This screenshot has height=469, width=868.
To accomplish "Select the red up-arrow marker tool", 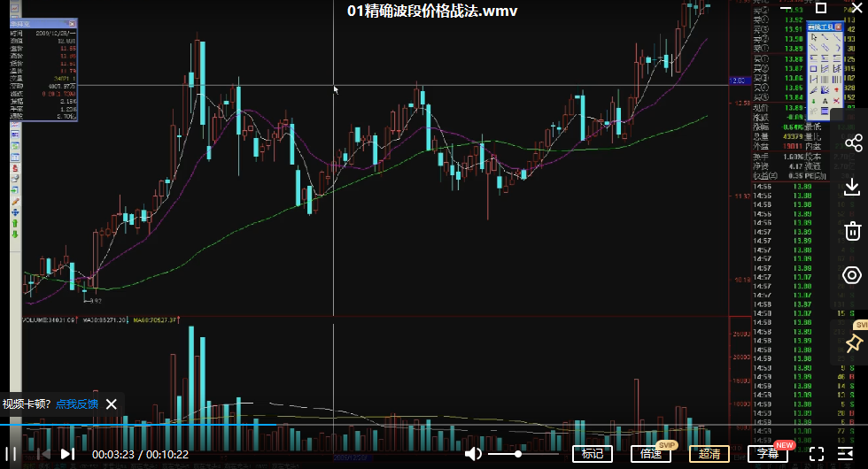I will [836, 89].
